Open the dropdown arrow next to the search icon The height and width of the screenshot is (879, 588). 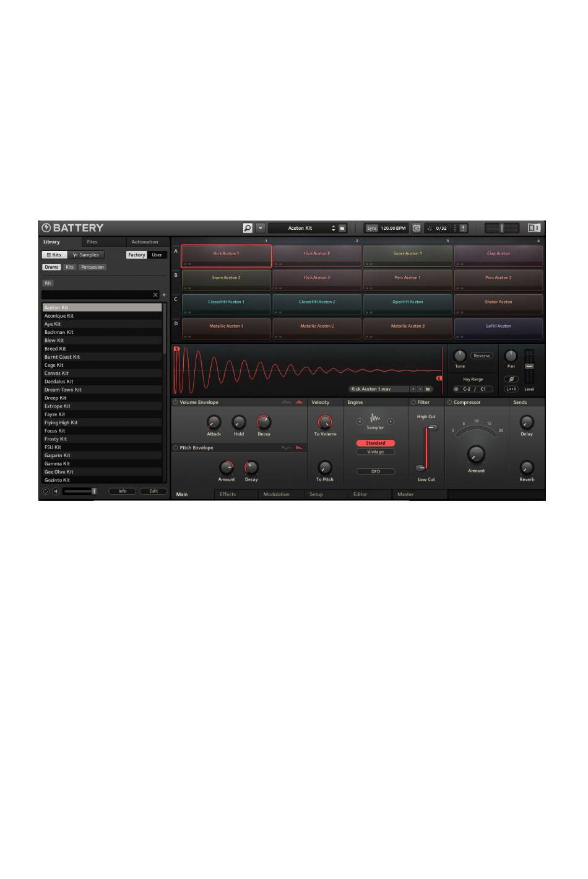(x=261, y=228)
